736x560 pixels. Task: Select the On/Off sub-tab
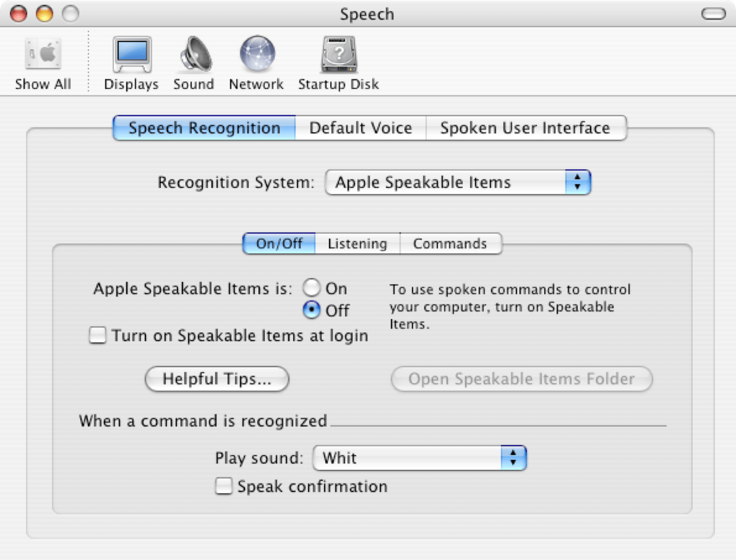coord(279,244)
